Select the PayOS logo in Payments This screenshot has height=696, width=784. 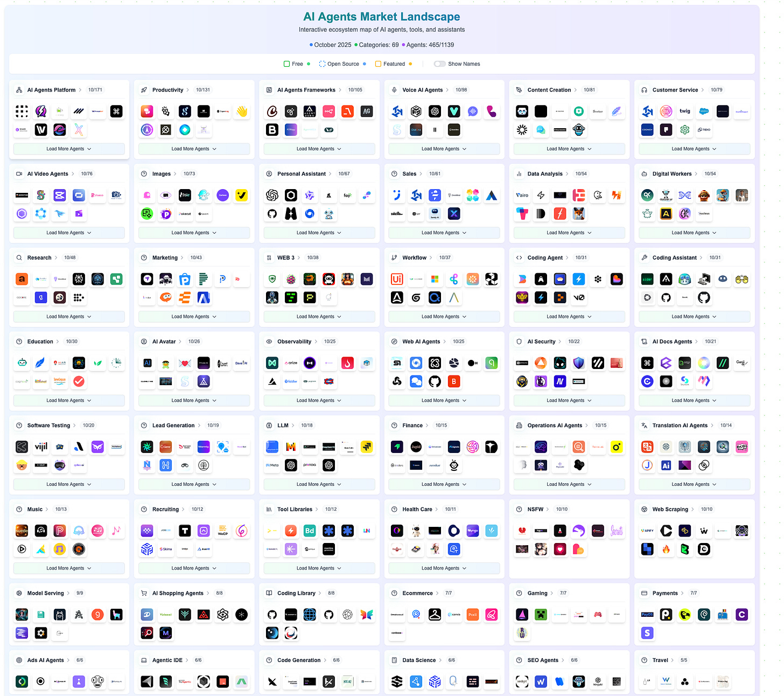[647, 615]
